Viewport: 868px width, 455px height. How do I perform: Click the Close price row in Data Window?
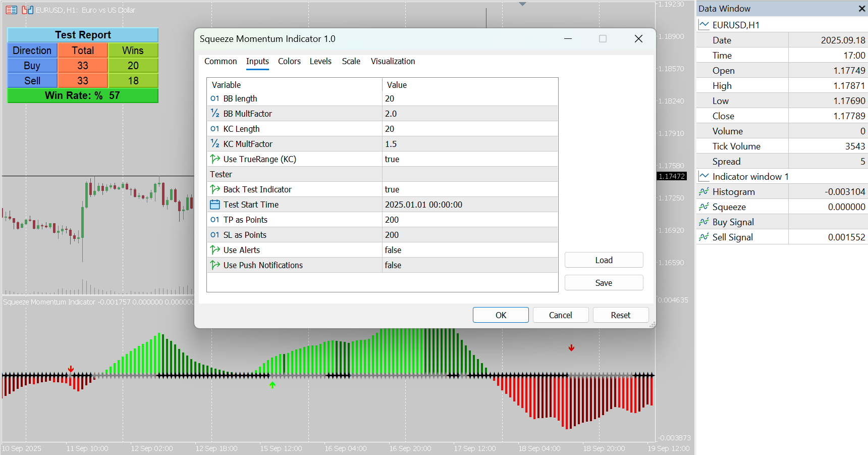pos(782,116)
